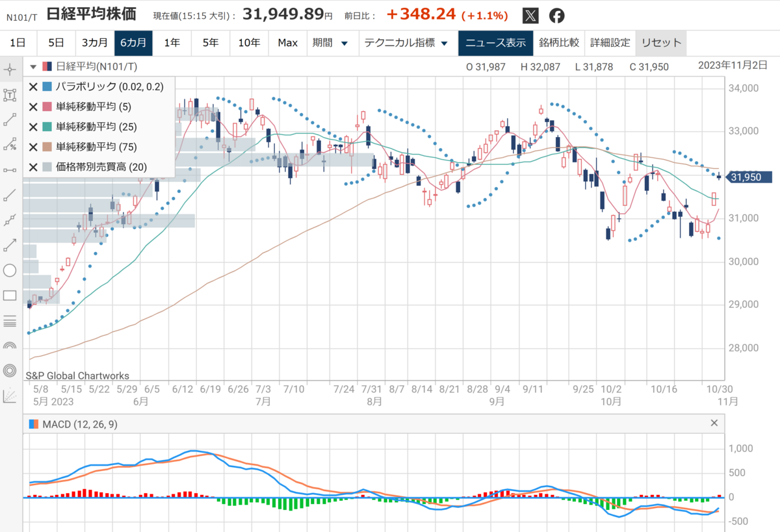Select the Fibonacci arcs tool
Viewport: 780px width, 532px height.
pos(10,346)
